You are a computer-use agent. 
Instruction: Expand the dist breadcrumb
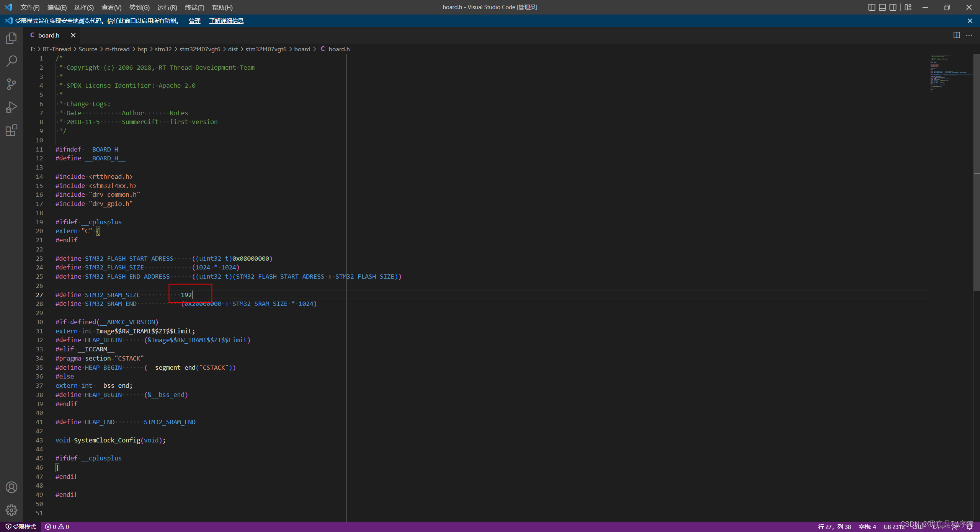(x=233, y=49)
